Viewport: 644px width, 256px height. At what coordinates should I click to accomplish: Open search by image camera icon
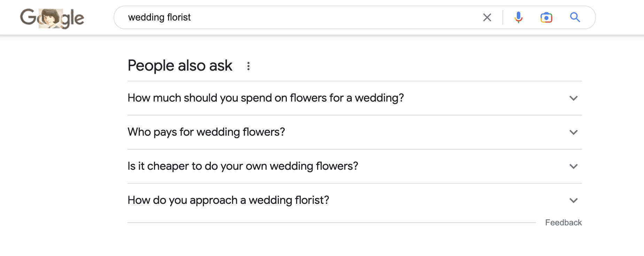click(x=546, y=17)
